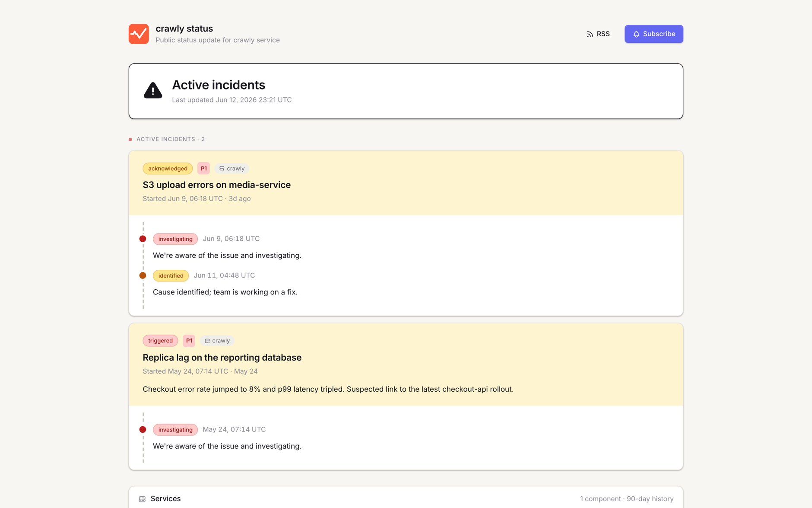Click "Public status update for crawly service" subtitle
Image resolution: width=812 pixels, height=508 pixels.
(x=218, y=40)
